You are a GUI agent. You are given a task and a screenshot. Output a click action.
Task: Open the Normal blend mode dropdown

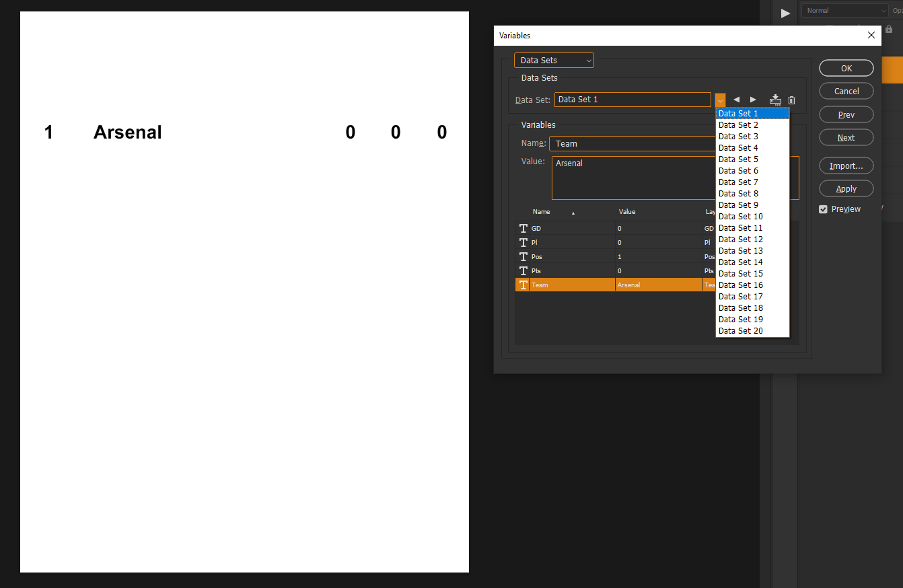844,10
